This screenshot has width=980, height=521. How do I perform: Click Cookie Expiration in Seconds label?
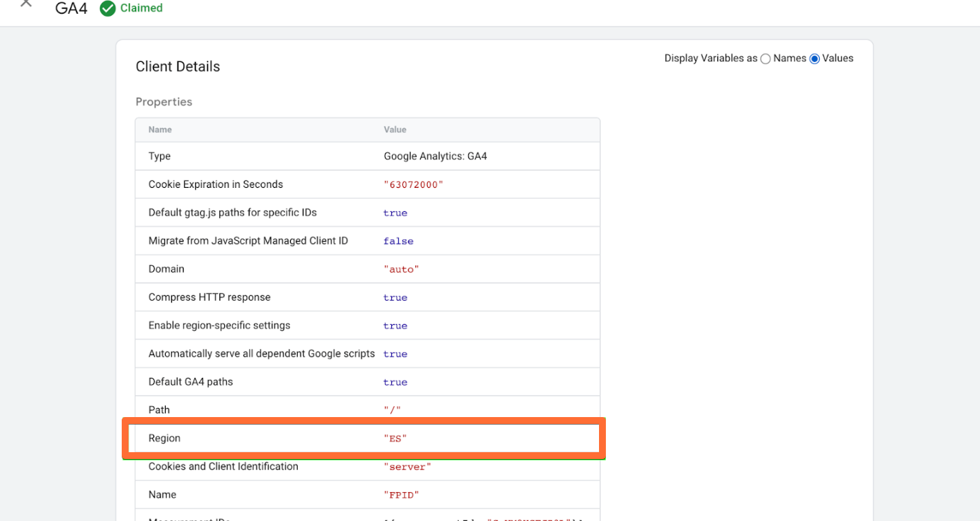click(x=216, y=184)
